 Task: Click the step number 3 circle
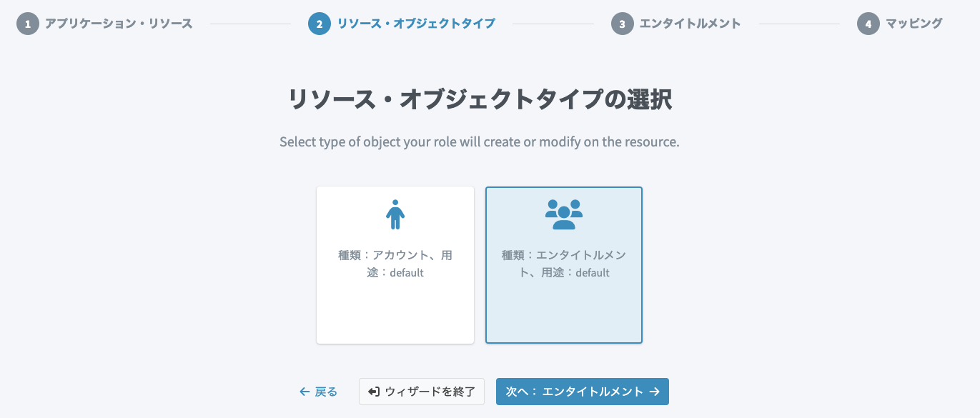click(623, 24)
